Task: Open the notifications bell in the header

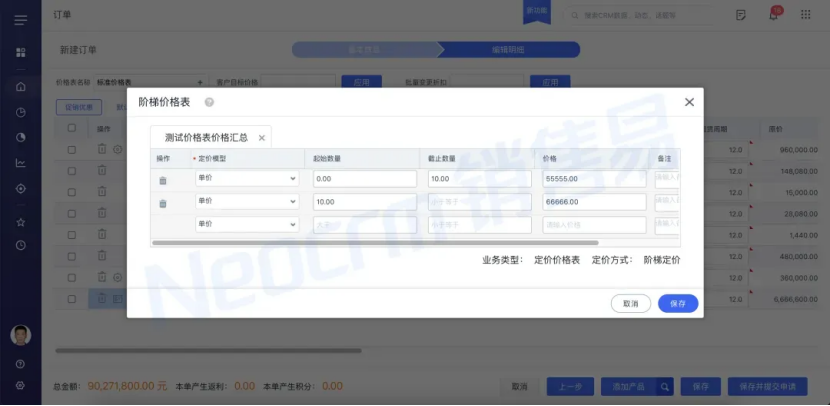Action: 774,15
